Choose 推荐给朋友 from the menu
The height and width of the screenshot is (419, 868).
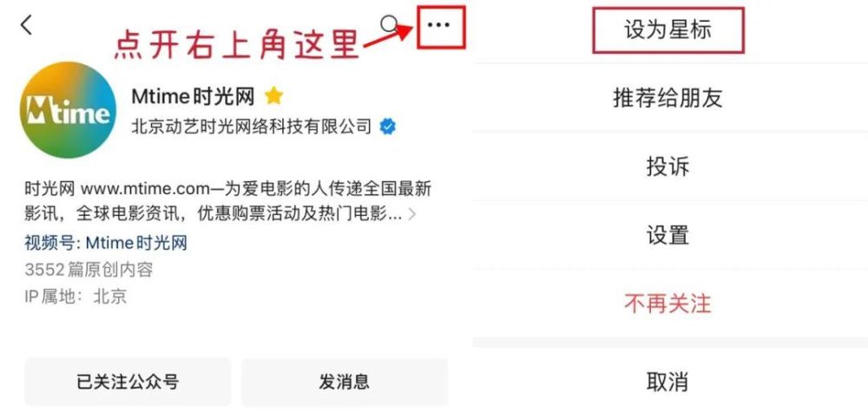(667, 98)
